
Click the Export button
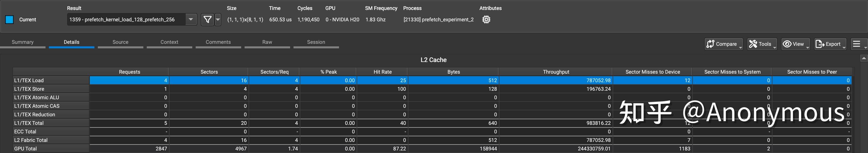[830, 44]
